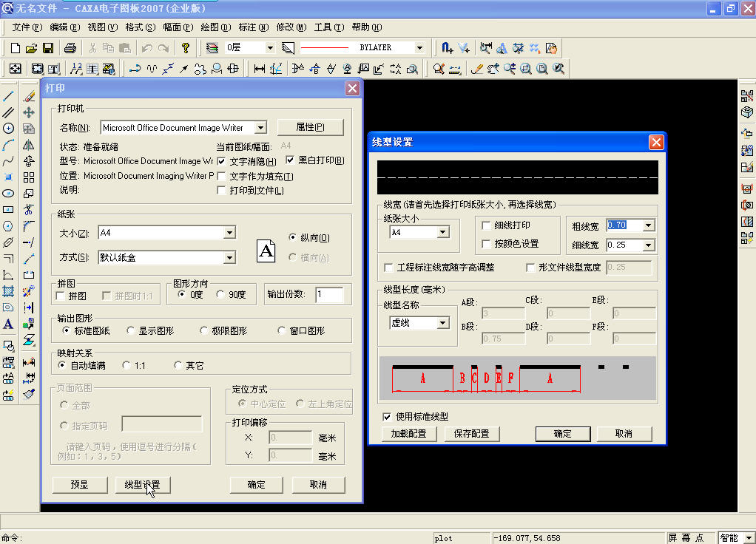Select the Circle drawing tool
The width and height of the screenshot is (756, 544).
[x=8, y=128]
